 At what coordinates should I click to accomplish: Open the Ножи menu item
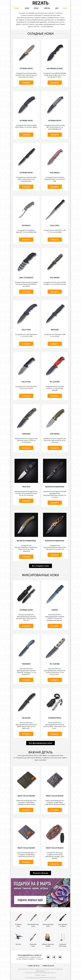[27, 8]
